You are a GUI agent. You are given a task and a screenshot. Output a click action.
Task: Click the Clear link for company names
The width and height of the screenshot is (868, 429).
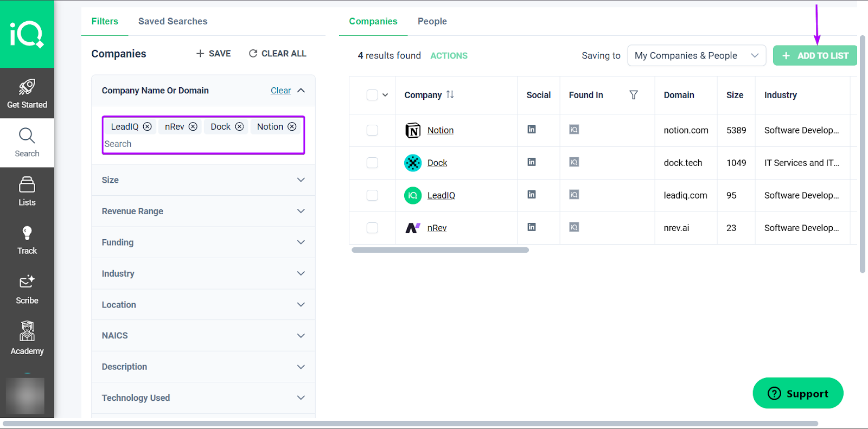click(280, 91)
